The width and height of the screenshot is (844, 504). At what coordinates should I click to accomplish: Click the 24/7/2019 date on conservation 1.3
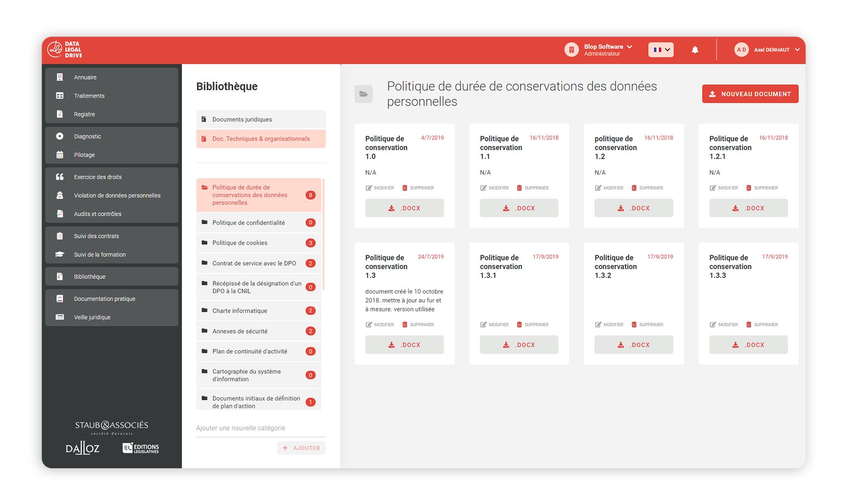[x=431, y=257]
